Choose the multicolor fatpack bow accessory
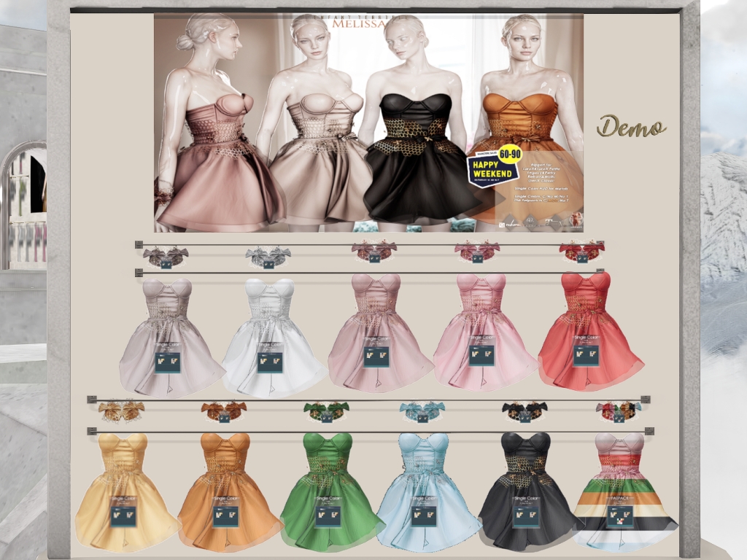Image resolution: width=747 pixels, height=560 pixels. tap(618, 412)
